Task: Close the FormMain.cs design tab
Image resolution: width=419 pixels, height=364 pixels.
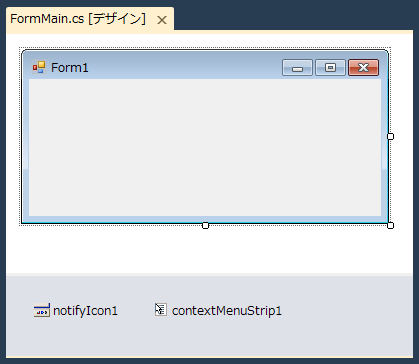Action: [x=162, y=20]
